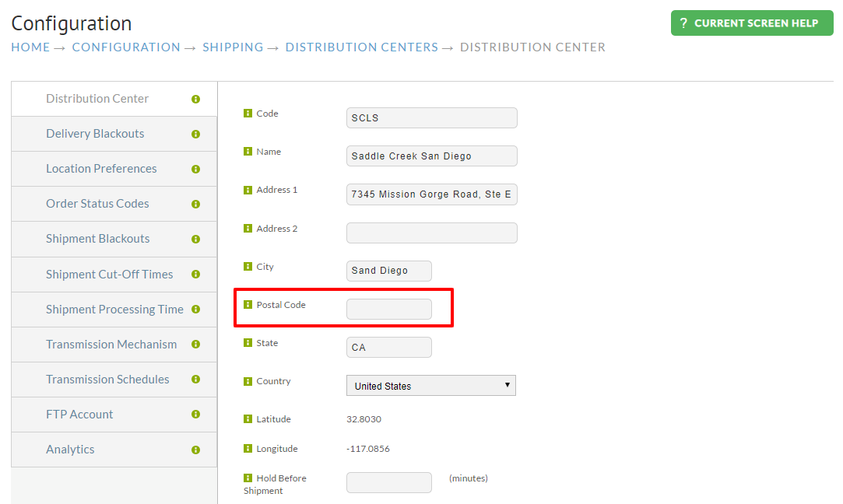The height and width of the screenshot is (504, 843).
Task: Focus the City field containing Sand Diego
Action: point(389,271)
